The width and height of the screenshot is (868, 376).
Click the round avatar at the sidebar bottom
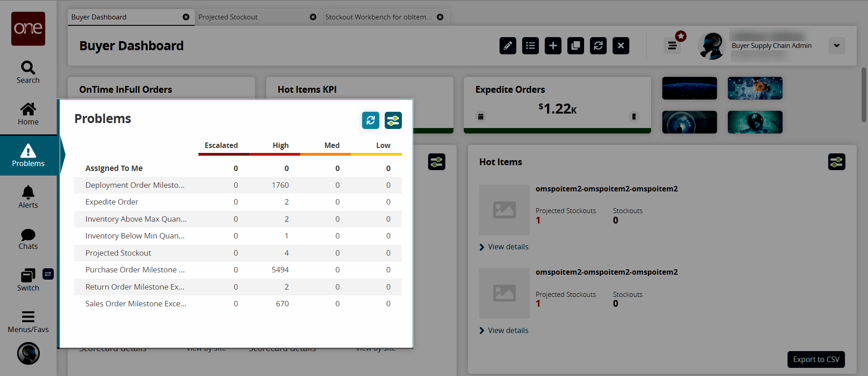28,353
